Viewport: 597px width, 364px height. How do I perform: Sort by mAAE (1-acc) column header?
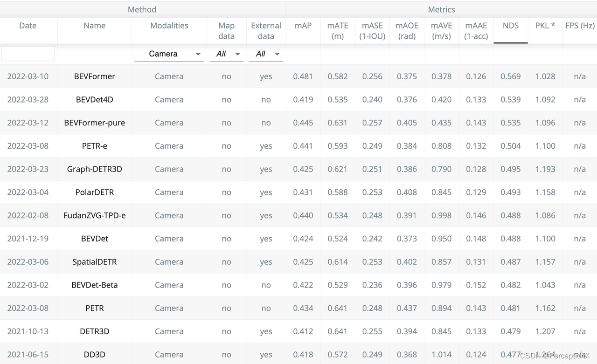pyautogui.click(x=476, y=31)
